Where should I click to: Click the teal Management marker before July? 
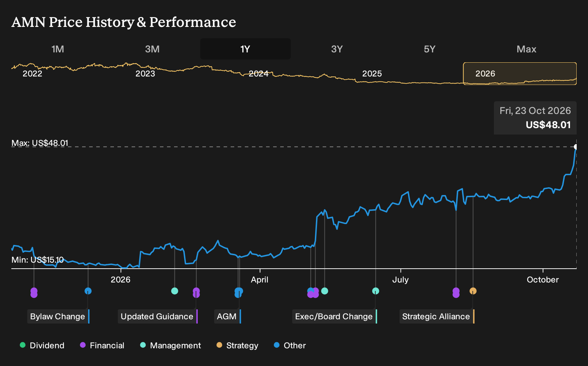click(376, 291)
